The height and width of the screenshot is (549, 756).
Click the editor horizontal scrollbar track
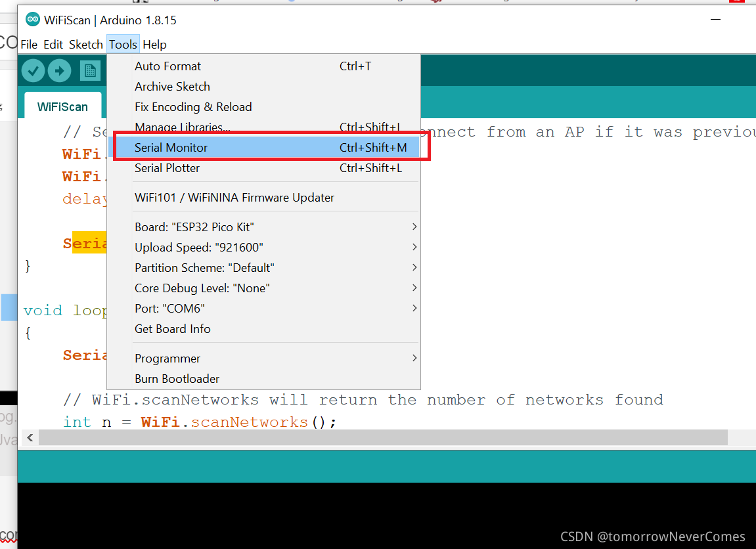click(383, 437)
